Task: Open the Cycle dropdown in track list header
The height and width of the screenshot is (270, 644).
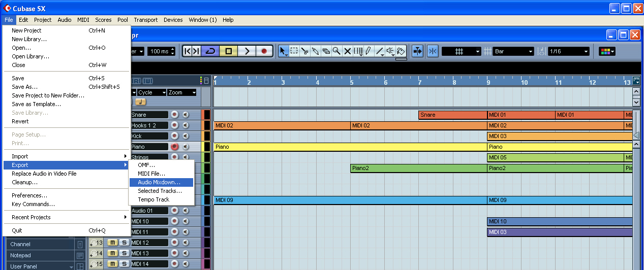Action: coord(151,92)
